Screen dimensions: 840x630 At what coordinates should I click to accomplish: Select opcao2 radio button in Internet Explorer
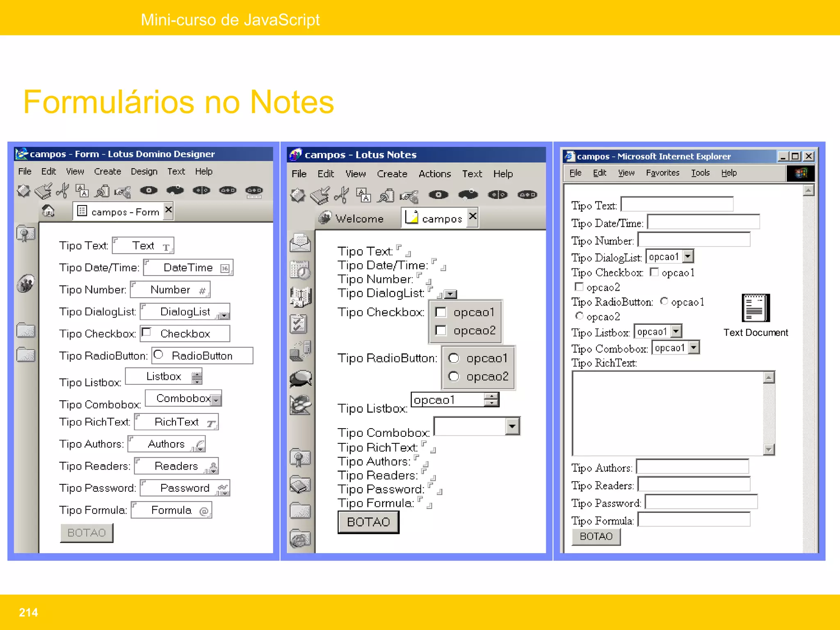coord(579,315)
